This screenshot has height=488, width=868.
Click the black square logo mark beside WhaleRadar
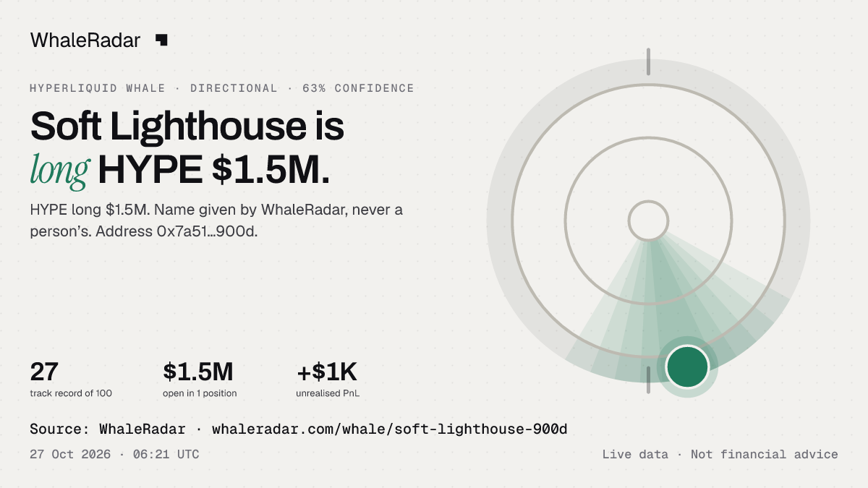[161, 40]
